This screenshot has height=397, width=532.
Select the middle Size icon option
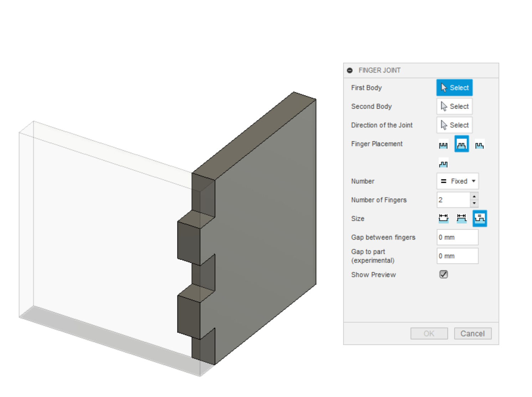click(461, 218)
